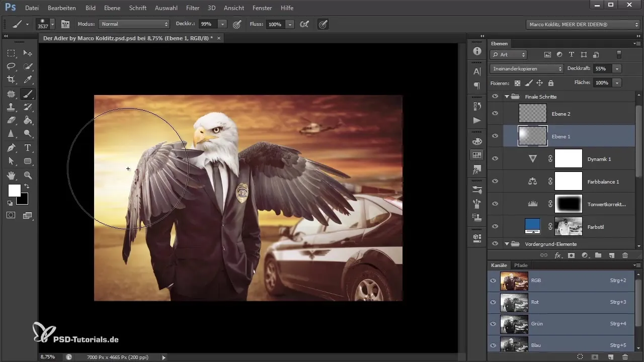Select the Spot Healing Brush tool
The image size is (644, 362).
(11, 94)
